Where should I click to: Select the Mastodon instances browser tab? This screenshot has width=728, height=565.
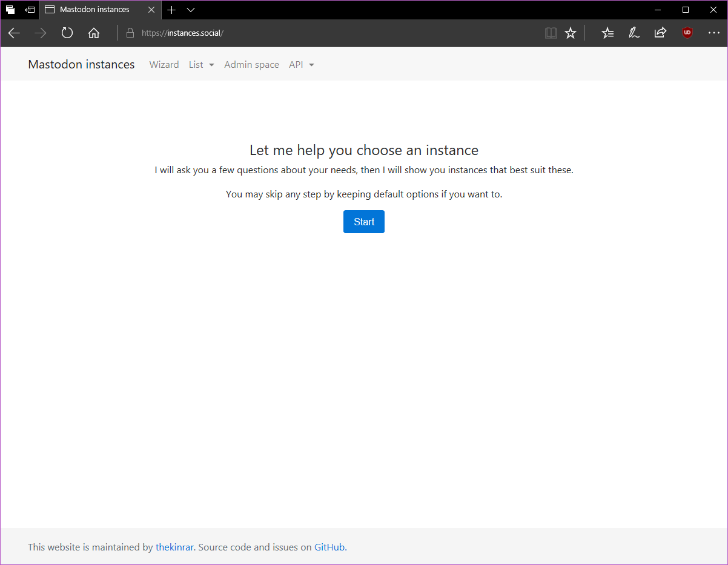tap(101, 10)
